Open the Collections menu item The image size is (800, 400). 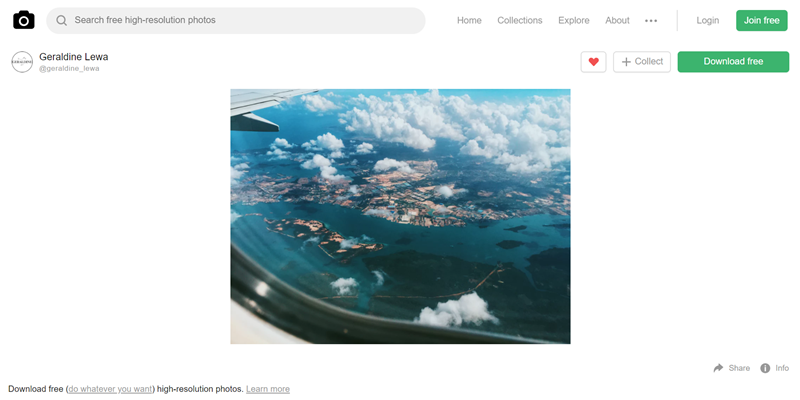click(x=520, y=20)
